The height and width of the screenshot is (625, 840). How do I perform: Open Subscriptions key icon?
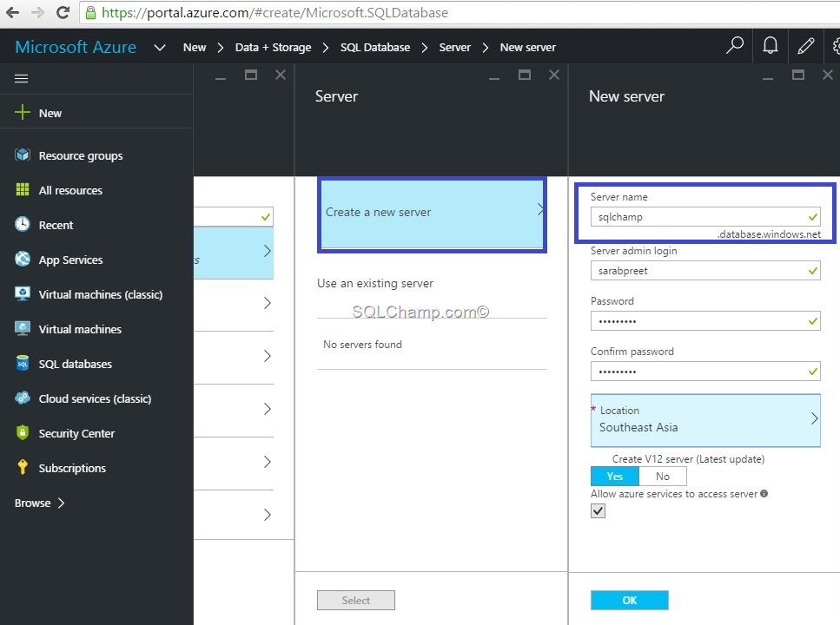tap(22, 467)
